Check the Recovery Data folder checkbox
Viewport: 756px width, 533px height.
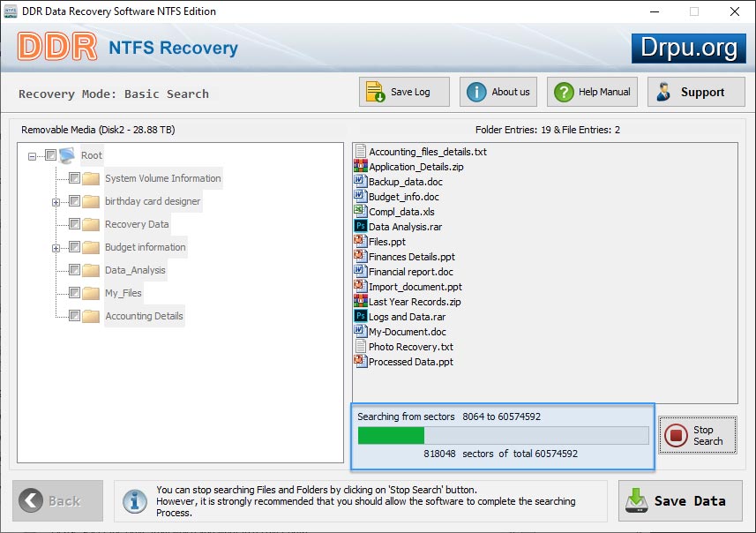tap(74, 224)
